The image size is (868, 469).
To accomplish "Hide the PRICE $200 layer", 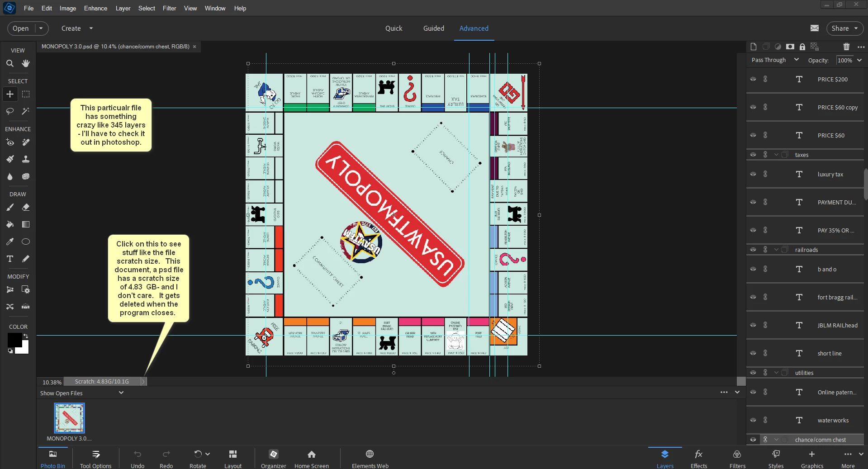I will coord(753,79).
